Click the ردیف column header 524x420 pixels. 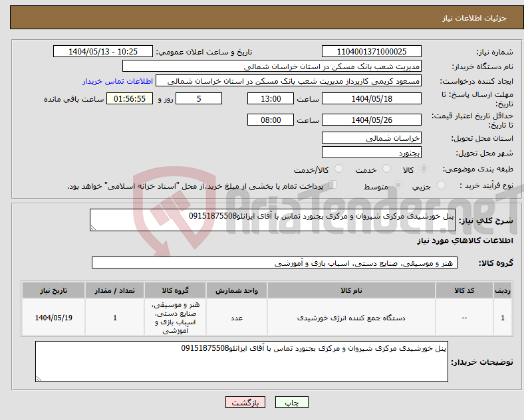[503, 290]
